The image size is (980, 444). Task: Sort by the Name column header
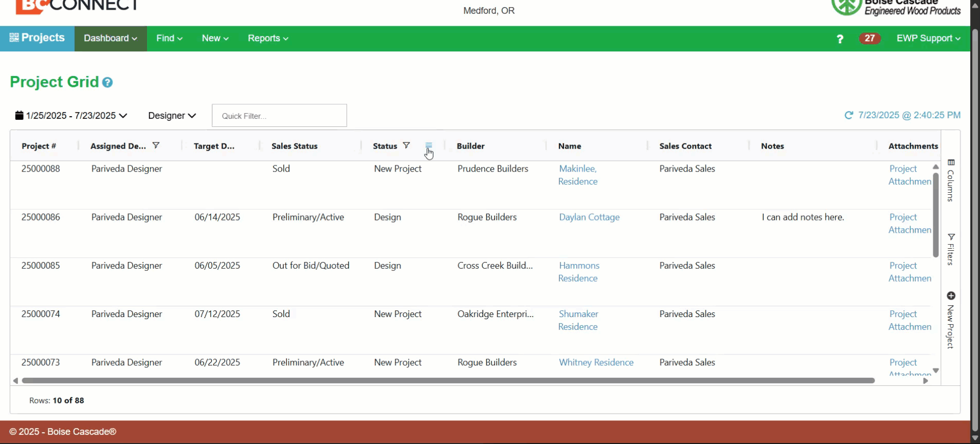pyautogui.click(x=570, y=146)
